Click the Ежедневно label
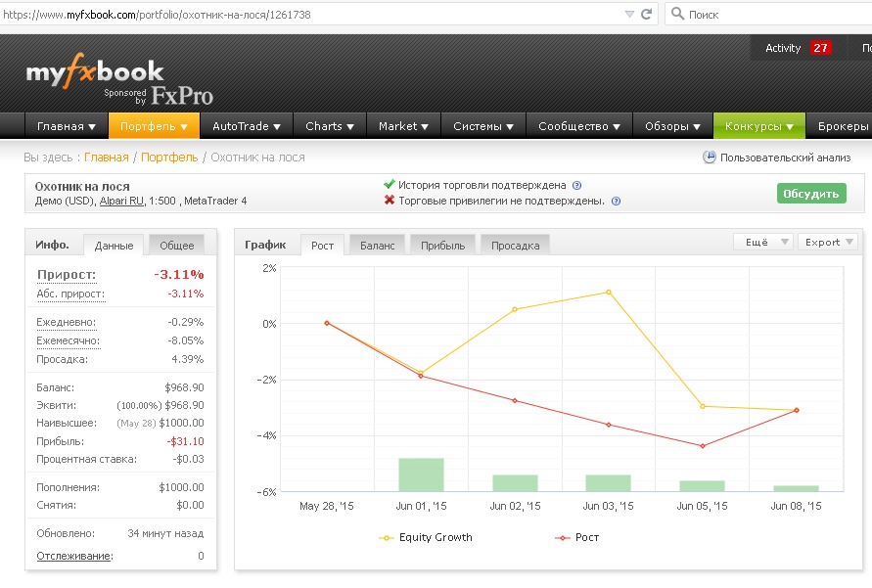Image resolution: width=872 pixels, height=588 pixels. point(67,322)
